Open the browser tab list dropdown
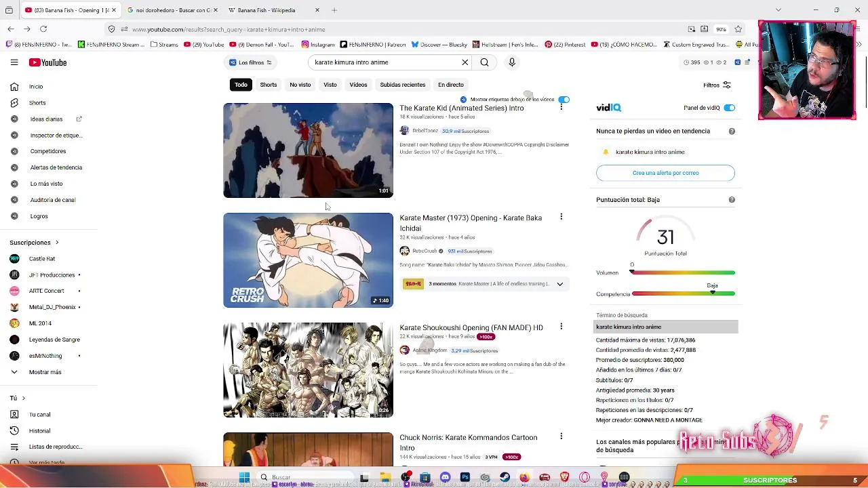The width and height of the screenshot is (868, 488). 778,10
